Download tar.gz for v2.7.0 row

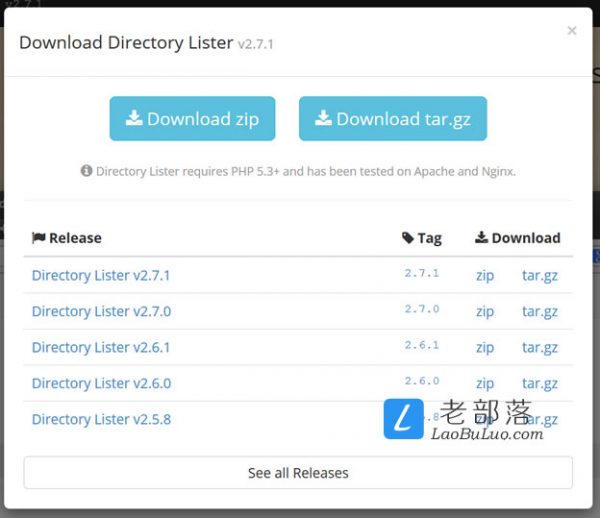(540, 312)
